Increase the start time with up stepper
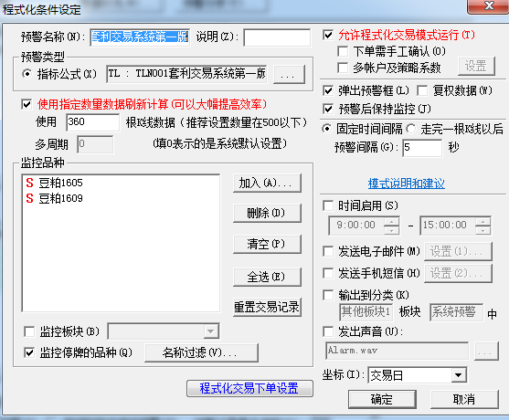The image size is (509, 420). click(x=392, y=222)
